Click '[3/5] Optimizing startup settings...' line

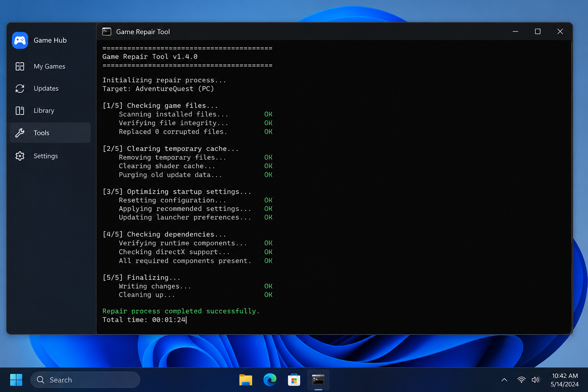(x=177, y=191)
